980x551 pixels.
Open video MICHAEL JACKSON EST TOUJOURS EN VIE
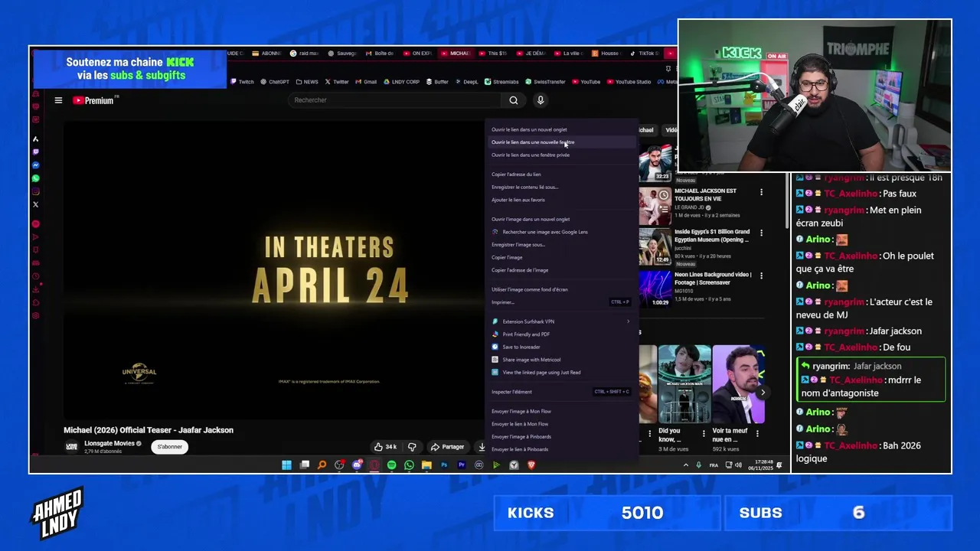[705, 194]
